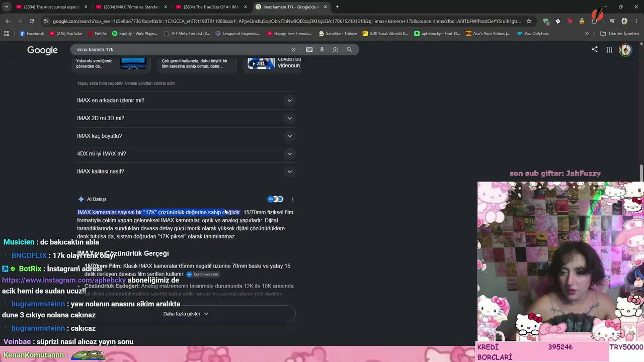This screenshot has height=362, width=644.
Task: Expand answer with 'Daha fazla göster'
Action: pos(186,314)
